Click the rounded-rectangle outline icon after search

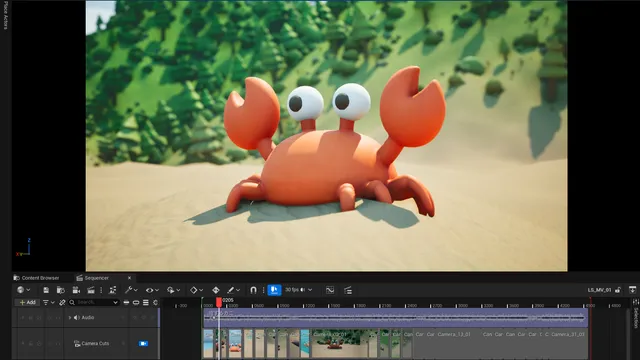(136, 302)
